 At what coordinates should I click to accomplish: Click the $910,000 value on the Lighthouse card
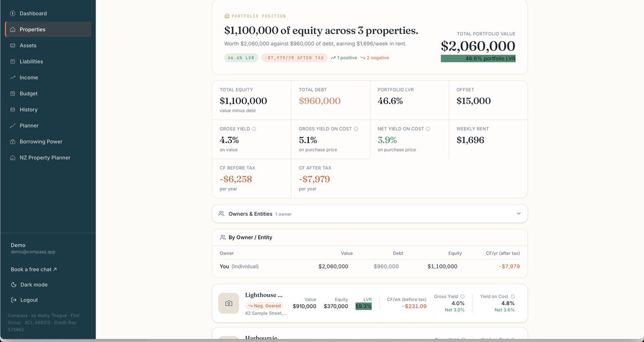[304, 306]
